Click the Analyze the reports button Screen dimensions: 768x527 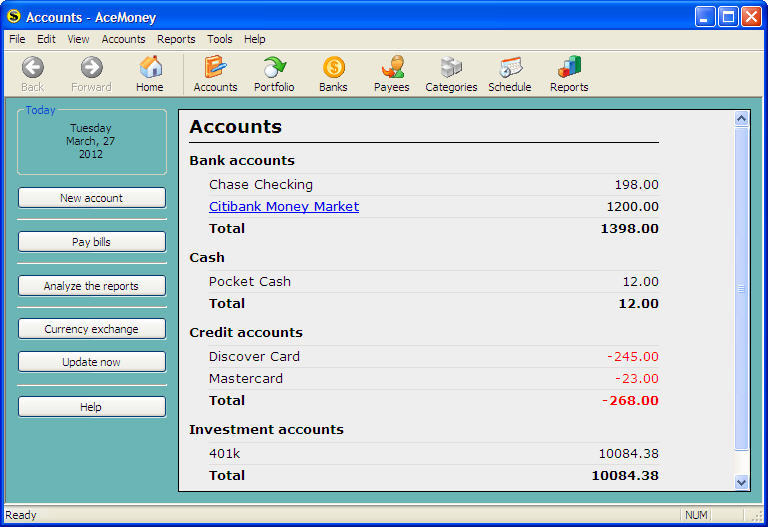pyautogui.click(x=92, y=286)
